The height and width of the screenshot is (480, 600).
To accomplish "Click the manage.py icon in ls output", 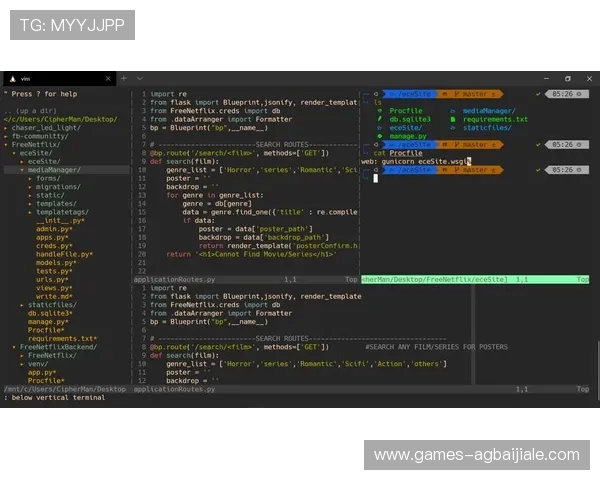I will pos(380,136).
